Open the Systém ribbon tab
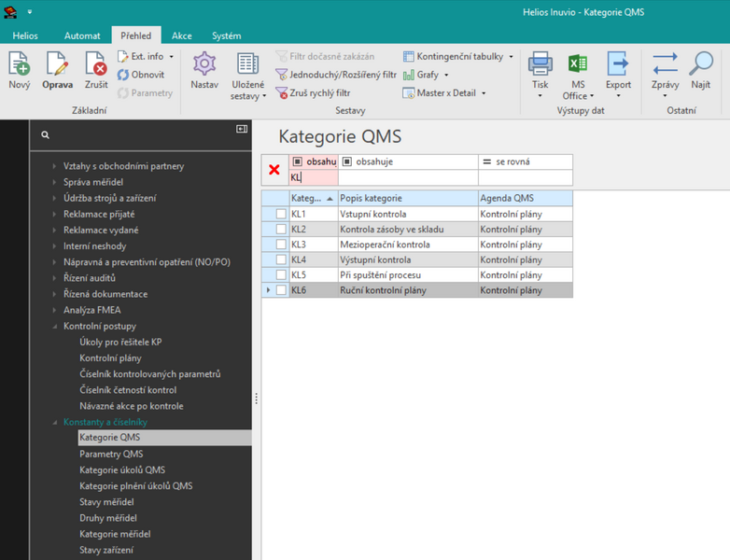Viewport: 730px width, 560px height. pos(226,35)
